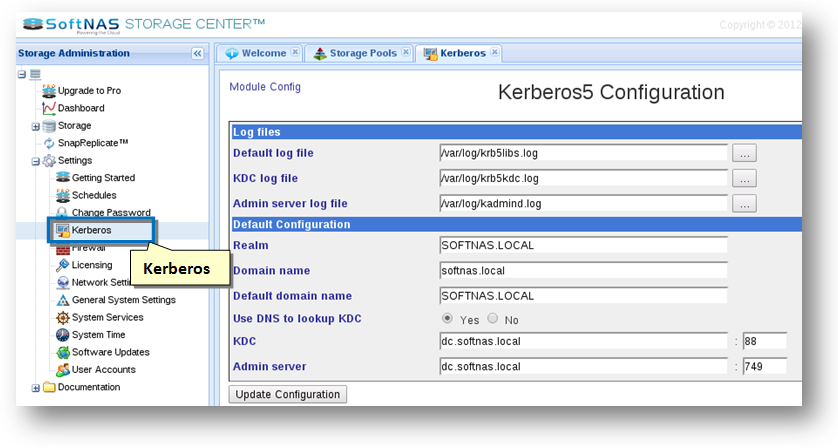Click the Kerberos tab icon

(x=430, y=53)
